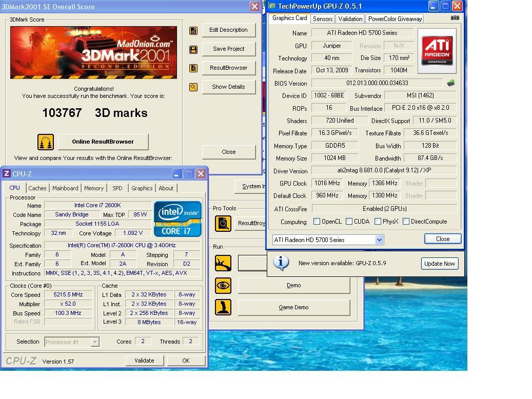The width and height of the screenshot is (532, 399).
Task: Select the Graphics Card tab
Action: (x=289, y=18)
